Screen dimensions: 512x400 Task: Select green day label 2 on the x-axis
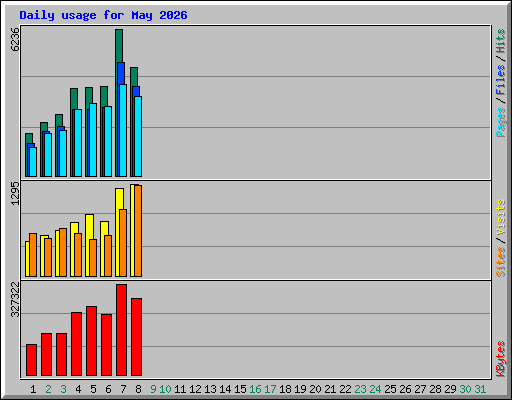(48, 389)
